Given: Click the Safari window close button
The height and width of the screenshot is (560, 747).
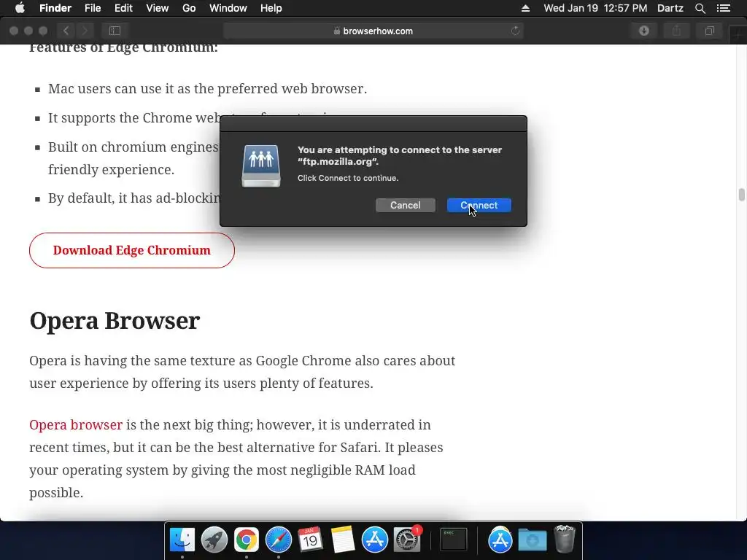Looking at the screenshot, I should [14, 31].
